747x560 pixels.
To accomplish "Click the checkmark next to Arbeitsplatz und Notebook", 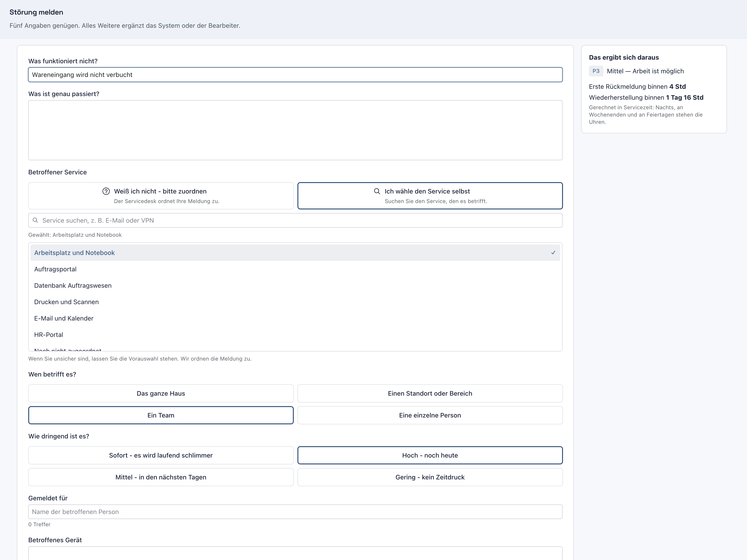I will point(553,252).
